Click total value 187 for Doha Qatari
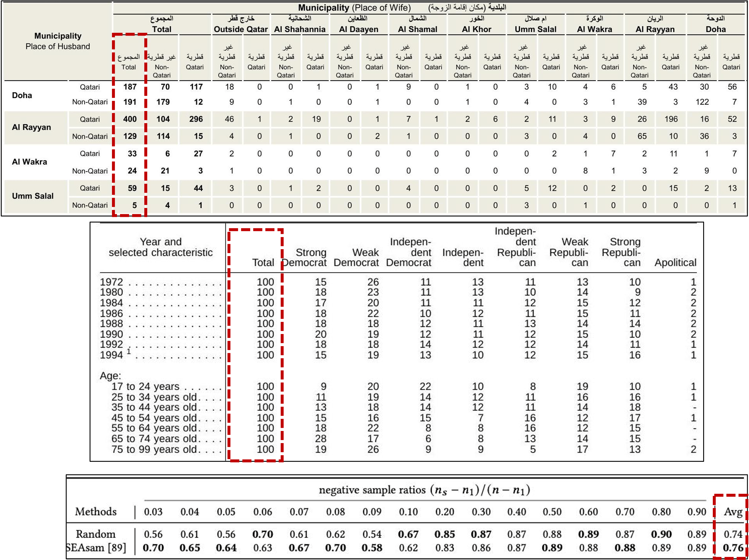Viewport: 749px width, 560px height. pyautogui.click(x=130, y=87)
